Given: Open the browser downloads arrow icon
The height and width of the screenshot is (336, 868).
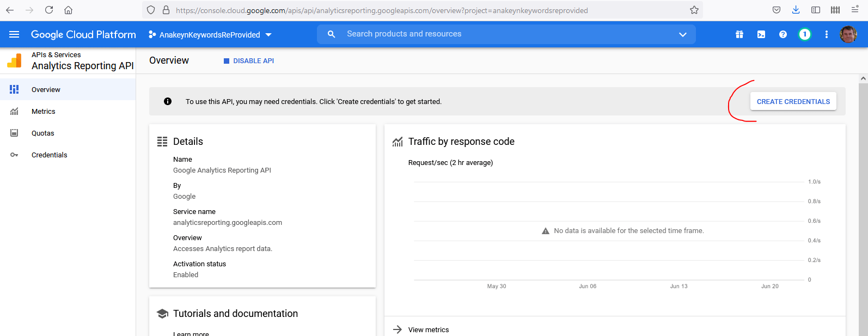Looking at the screenshot, I should [796, 10].
